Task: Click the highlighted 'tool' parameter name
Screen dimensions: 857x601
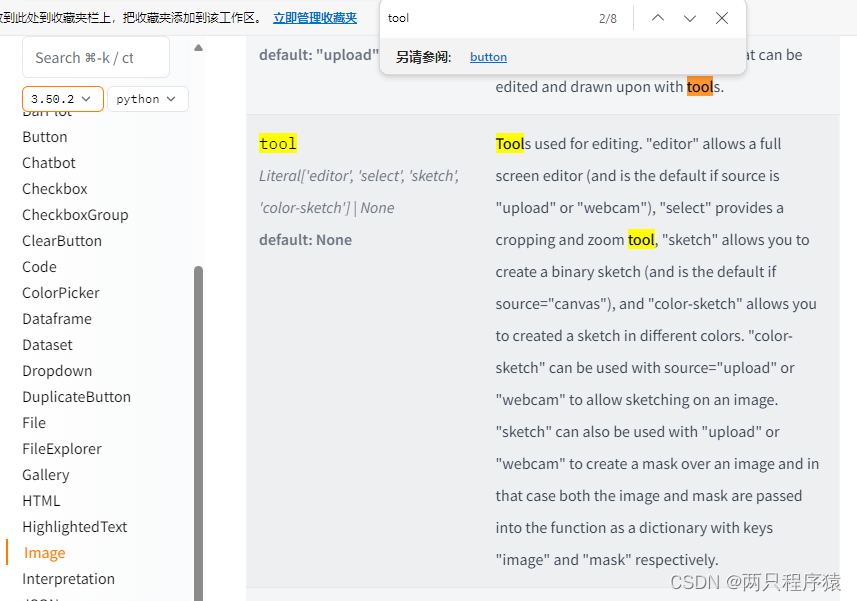Action: [x=278, y=143]
